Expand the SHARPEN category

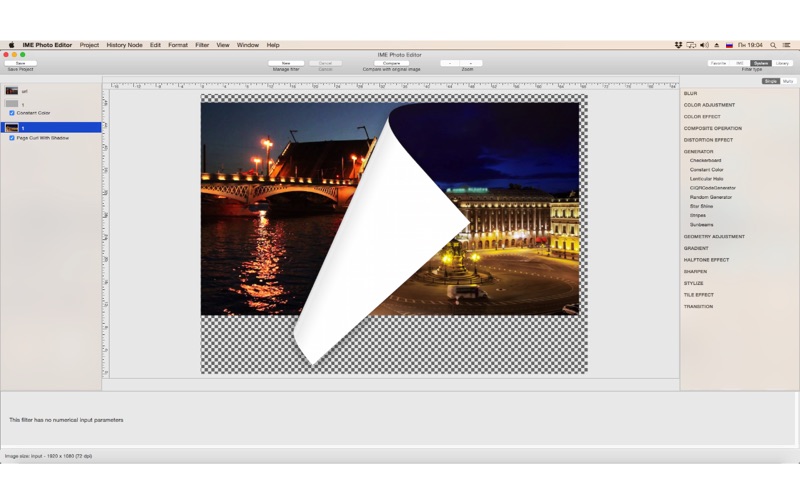pos(695,271)
